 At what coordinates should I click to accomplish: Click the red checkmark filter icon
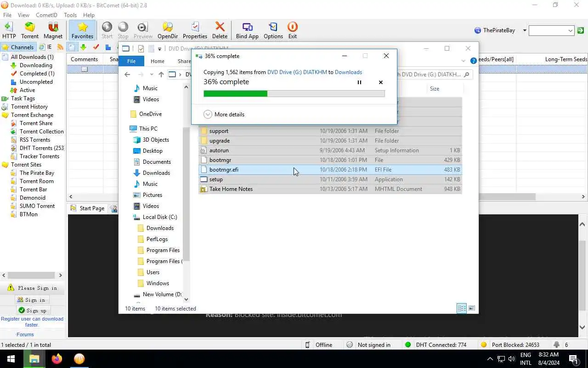[x=96, y=47]
